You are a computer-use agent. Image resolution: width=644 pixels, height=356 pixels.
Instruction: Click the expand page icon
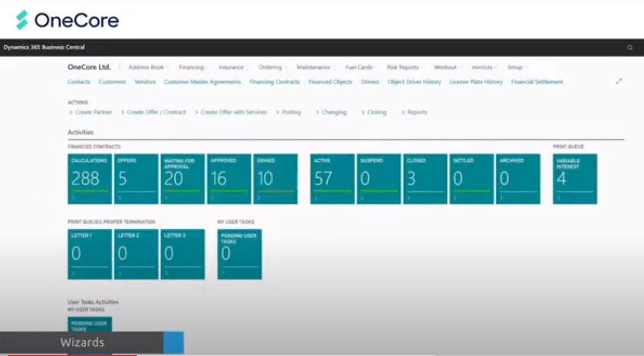(619, 81)
